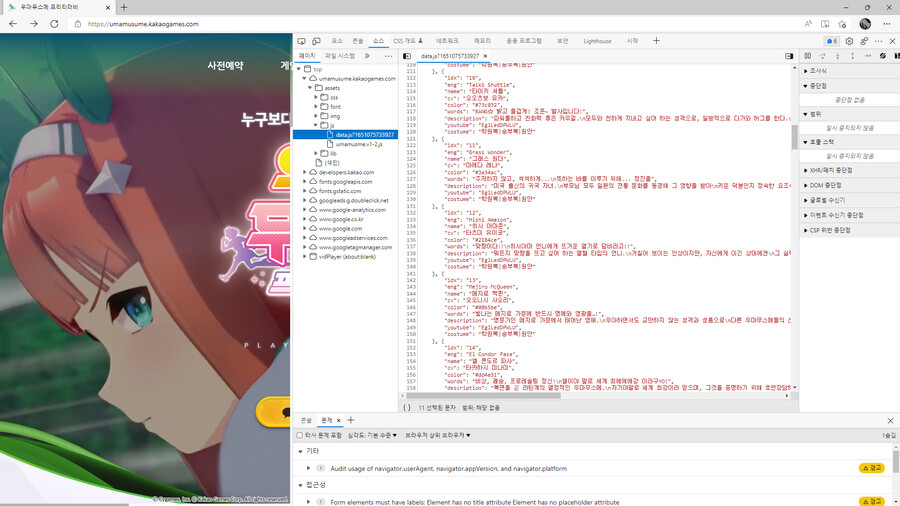
Task: Open the DevTools feedback person icon
Action: [864, 41]
